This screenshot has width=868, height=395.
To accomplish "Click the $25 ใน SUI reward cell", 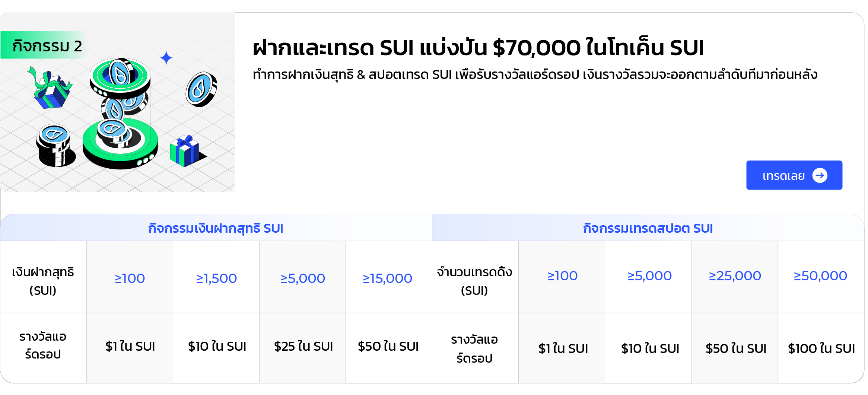I will [303, 346].
